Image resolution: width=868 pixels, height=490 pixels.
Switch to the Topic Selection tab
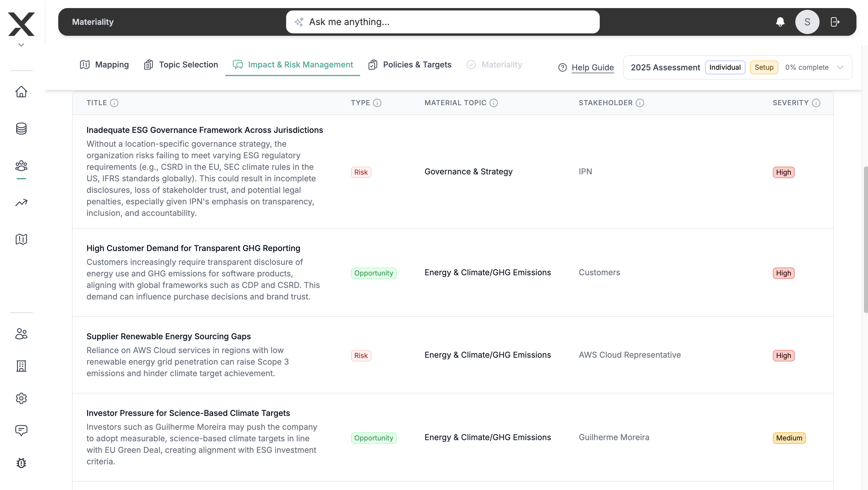(181, 65)
